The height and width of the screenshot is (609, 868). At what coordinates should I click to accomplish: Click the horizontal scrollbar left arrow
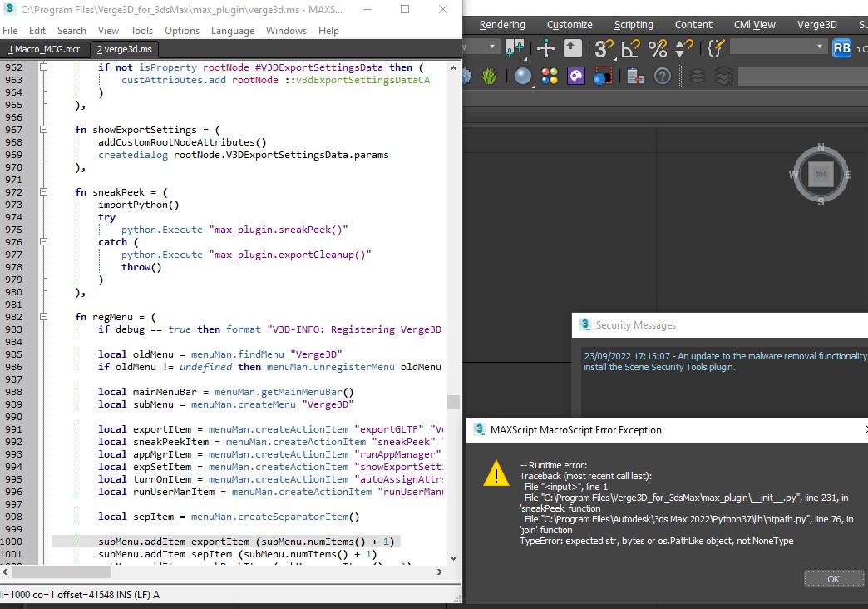pos(5,572)
